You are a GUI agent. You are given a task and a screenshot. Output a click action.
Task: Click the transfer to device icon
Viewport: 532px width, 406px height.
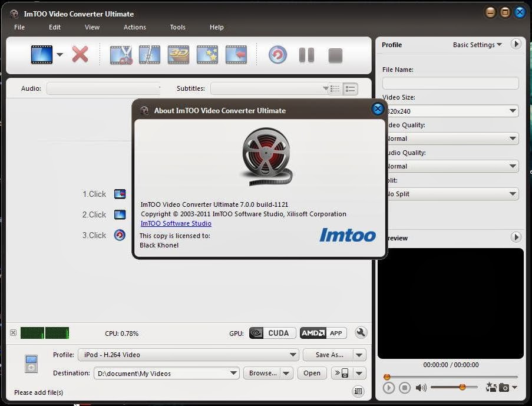pos(342,374)
